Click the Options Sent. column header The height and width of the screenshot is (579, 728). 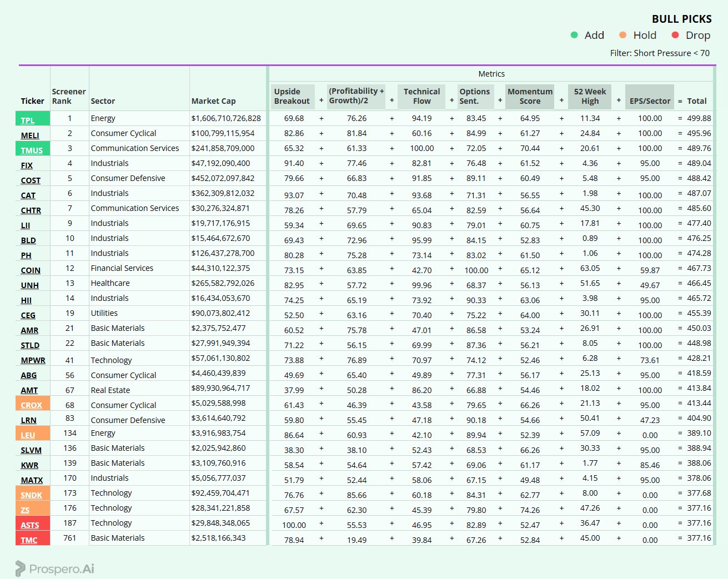[475, 97]
